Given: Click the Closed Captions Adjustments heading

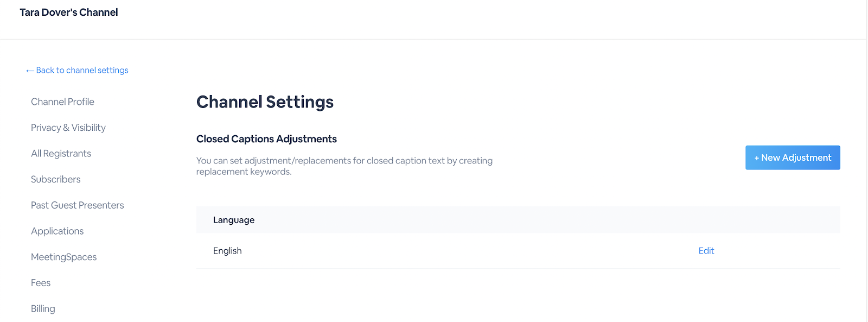Looking at the screenshot, I should point(266,139).
